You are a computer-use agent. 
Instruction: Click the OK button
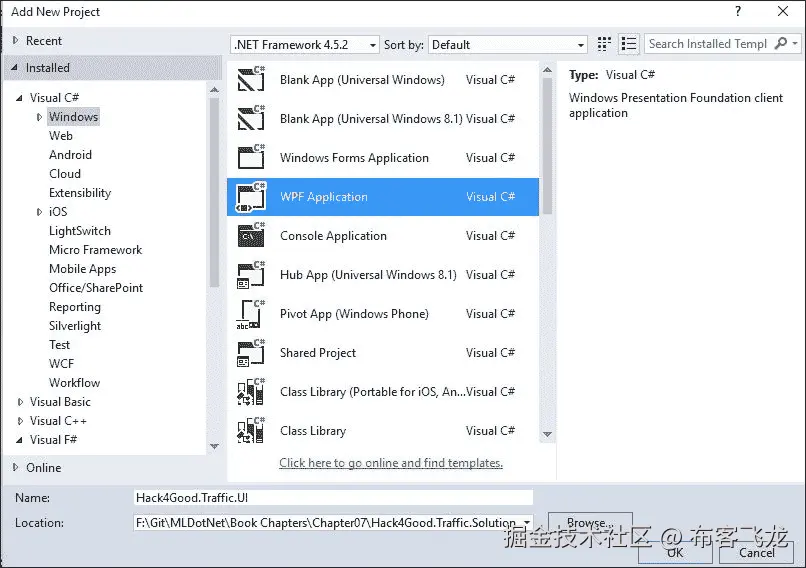675,553
